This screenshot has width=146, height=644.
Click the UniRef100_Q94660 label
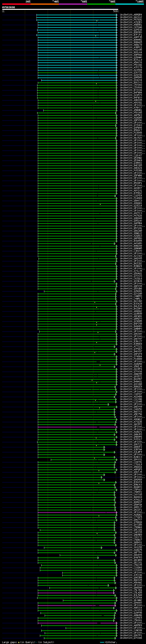131,603
